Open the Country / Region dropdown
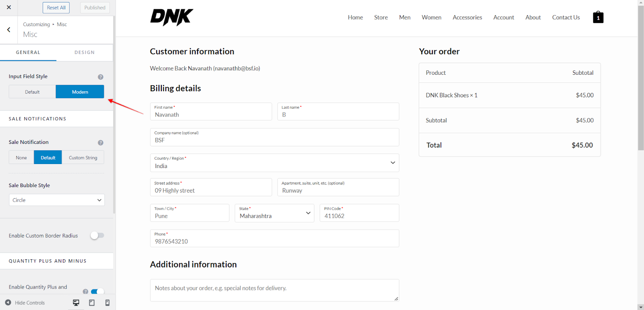 pos(274,163)
